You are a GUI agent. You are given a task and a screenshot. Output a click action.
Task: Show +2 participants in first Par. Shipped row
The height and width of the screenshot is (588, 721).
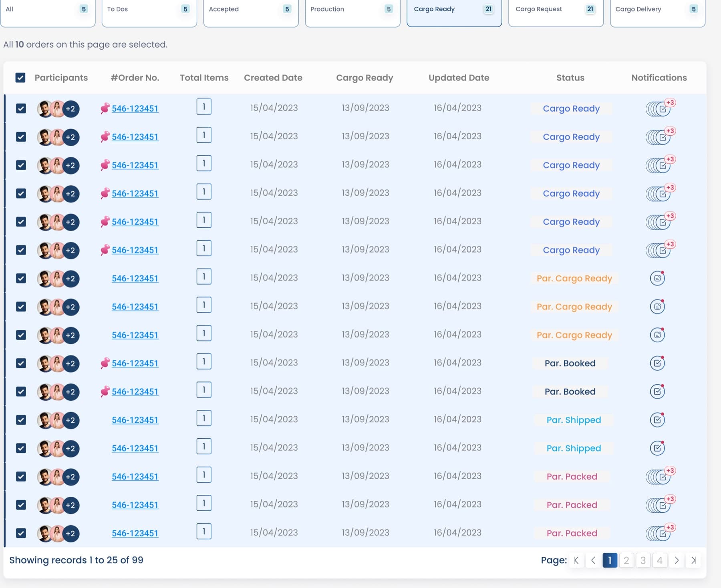(70, 420)
